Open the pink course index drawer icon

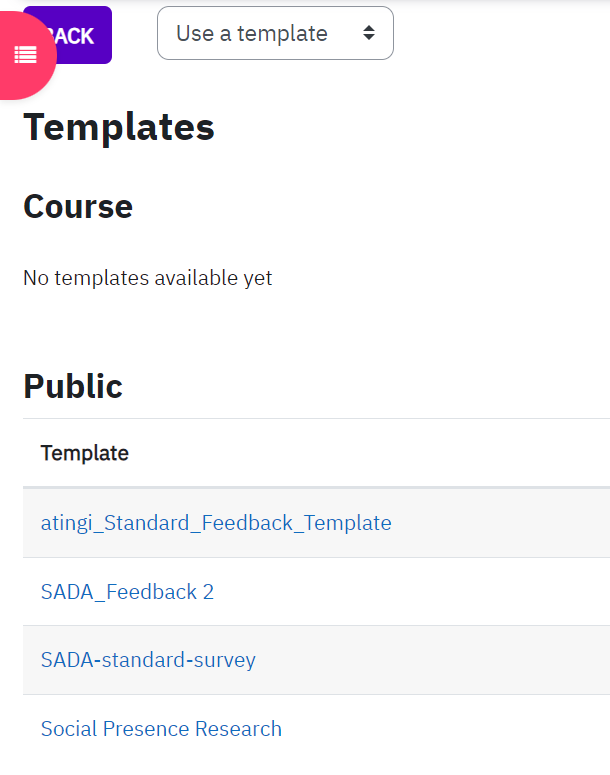(x=25, y=55)
